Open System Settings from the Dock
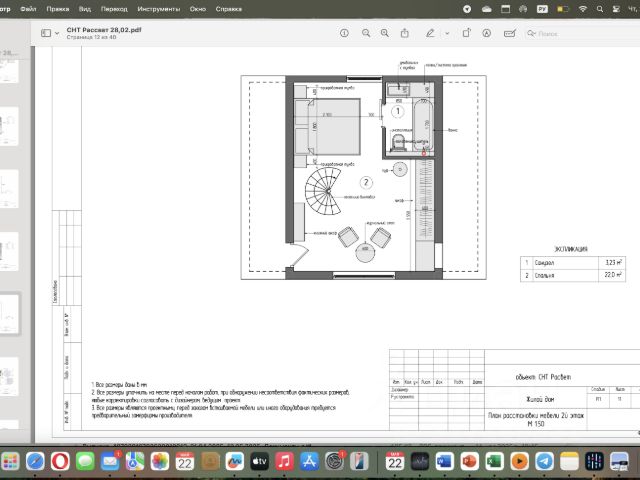640x480 pixels. tap(334, 462)
